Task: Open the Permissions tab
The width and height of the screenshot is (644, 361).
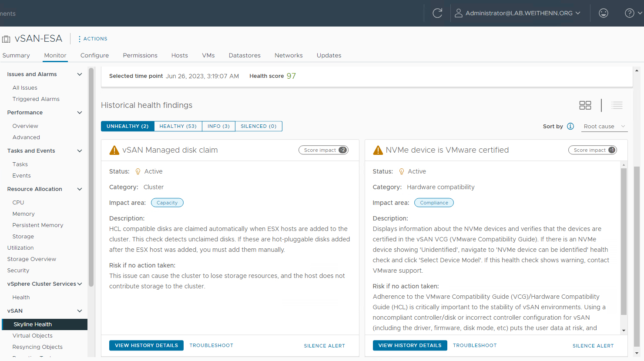Action: tap(140, 55)
